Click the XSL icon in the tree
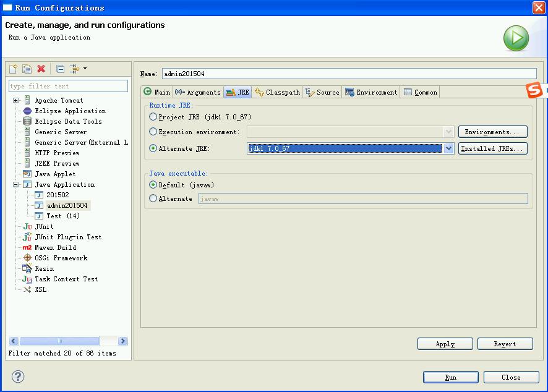 click(27, 289)
